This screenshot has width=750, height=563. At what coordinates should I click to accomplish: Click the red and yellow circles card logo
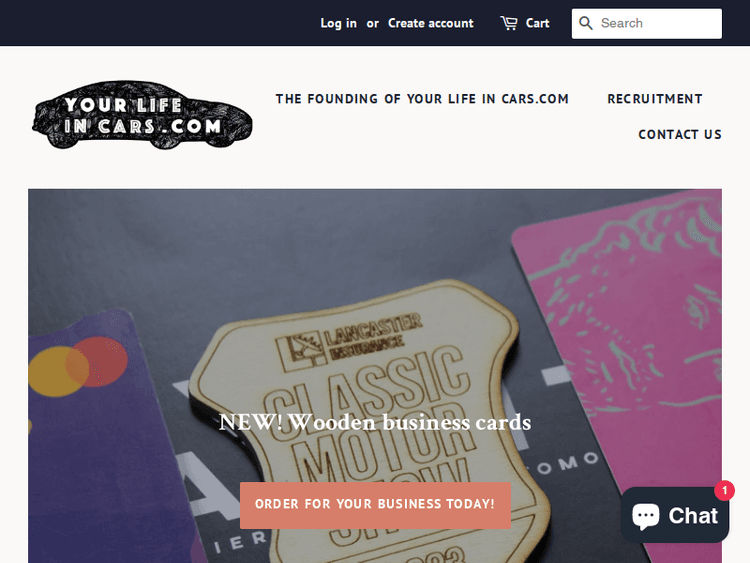[x=78, y=366]
